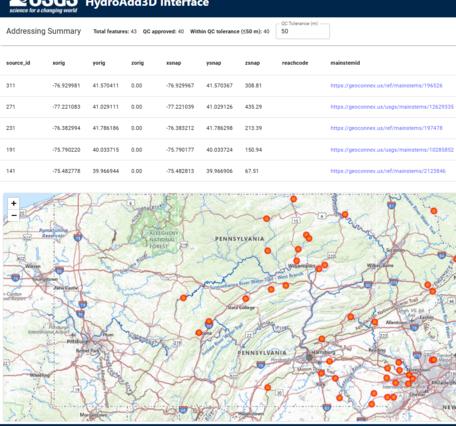Click the zsnap column header
Image resolution: width=456 pixels, height=426 pixels.
point(252,63)
